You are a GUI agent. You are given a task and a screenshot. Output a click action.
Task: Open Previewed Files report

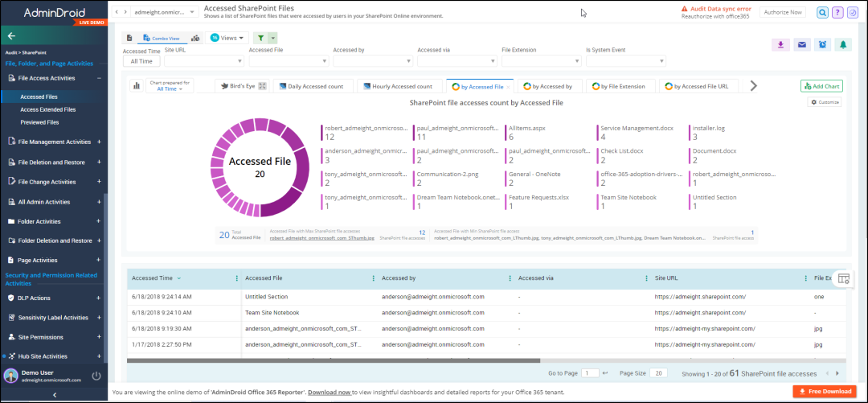pyautogui.click(x=39, y=122)
